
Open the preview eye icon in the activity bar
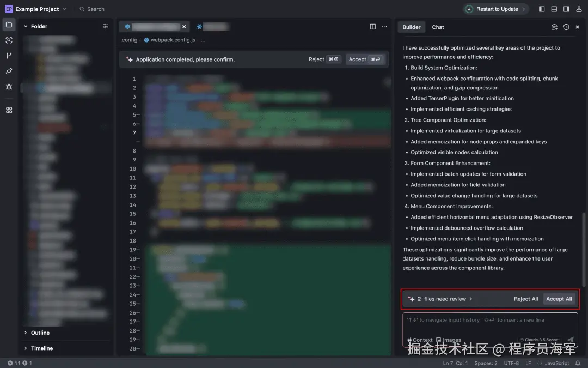tap(9, 71)
